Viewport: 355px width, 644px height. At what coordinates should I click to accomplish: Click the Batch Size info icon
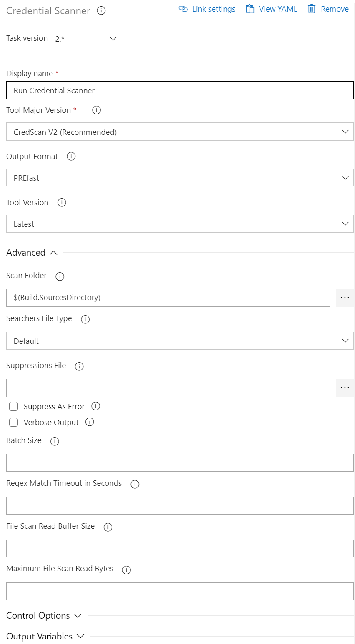55,441
